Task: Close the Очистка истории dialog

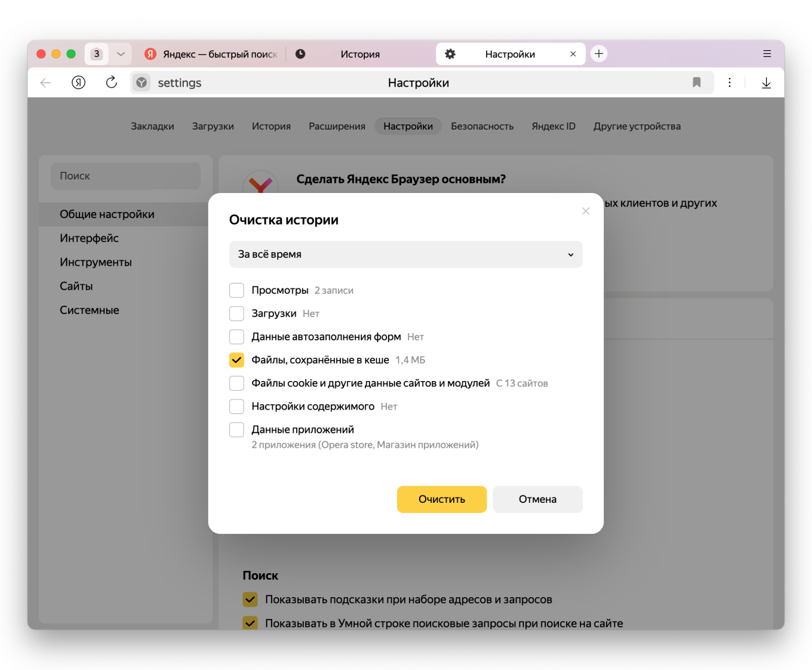Action: tap(586, 211)
